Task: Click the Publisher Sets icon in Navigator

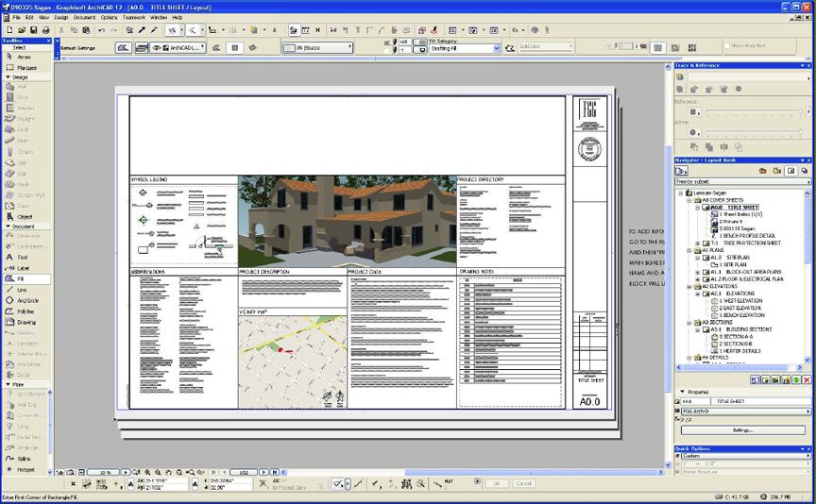Action: pos(804,171)
